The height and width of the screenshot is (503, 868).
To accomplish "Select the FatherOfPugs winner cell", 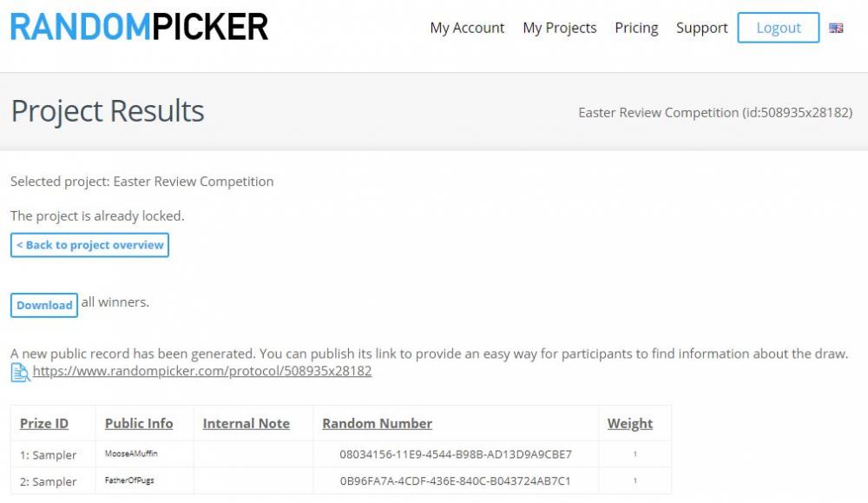I will (x=129, y=480).
